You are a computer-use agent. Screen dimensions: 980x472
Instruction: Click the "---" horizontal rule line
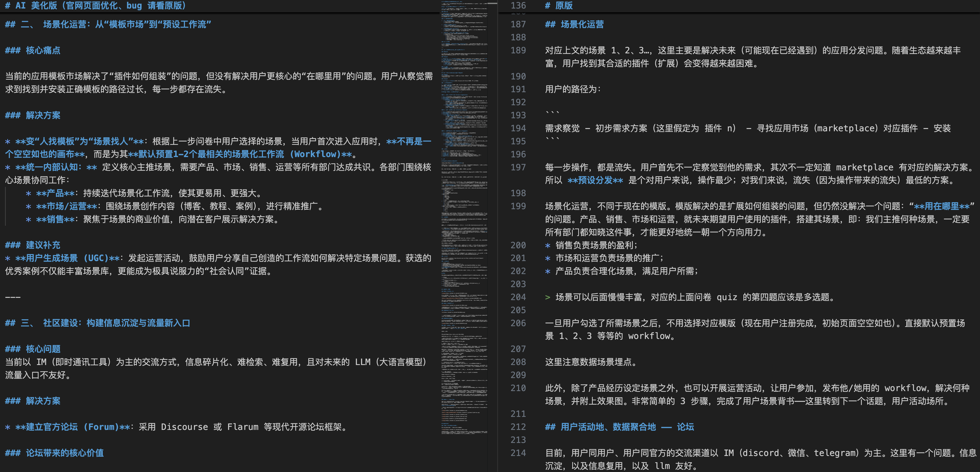13,297
